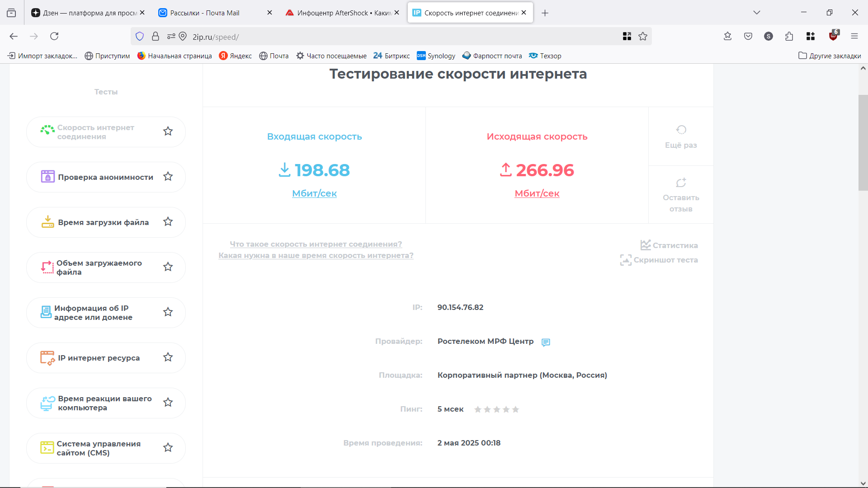Switch to the 'Рассылки - Почта Mail' tab
Viewport: 868px width, 488px height.
pyautogui.click(x=205, y=13)
